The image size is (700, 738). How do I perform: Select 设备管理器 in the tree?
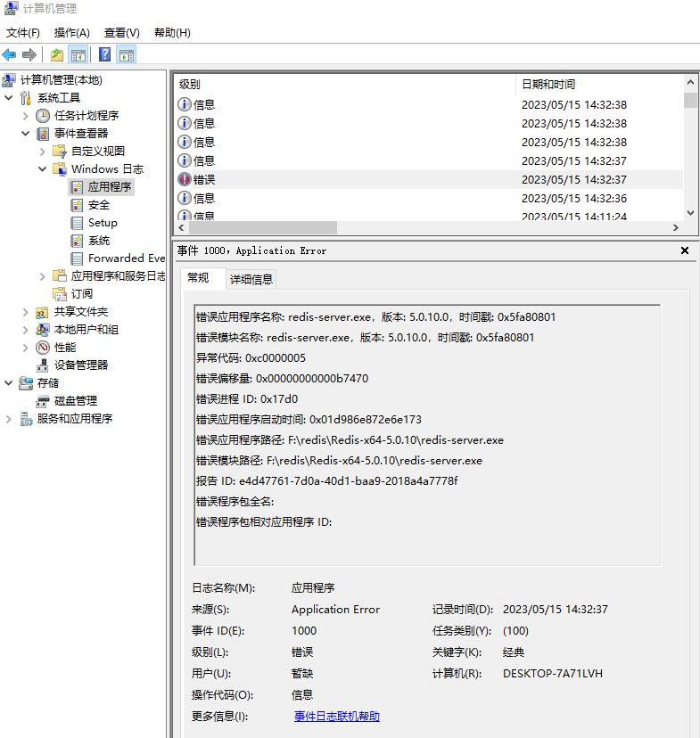80,365
